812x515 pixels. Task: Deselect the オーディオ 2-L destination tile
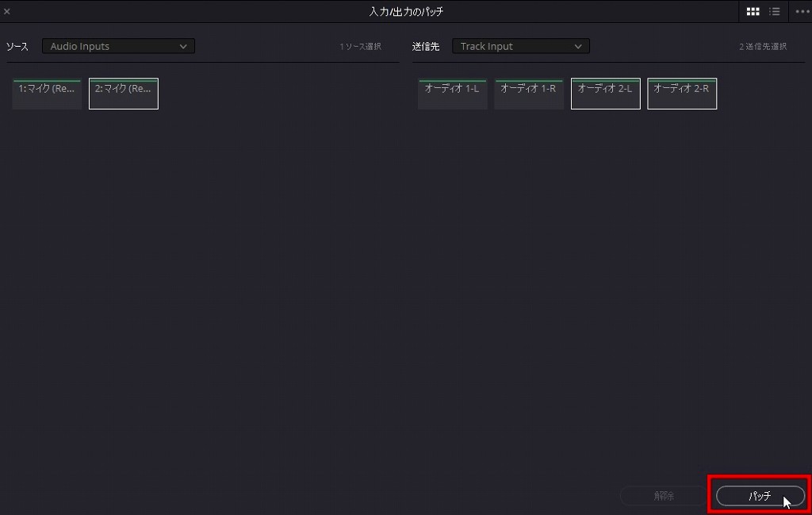[x=605, y=94]
